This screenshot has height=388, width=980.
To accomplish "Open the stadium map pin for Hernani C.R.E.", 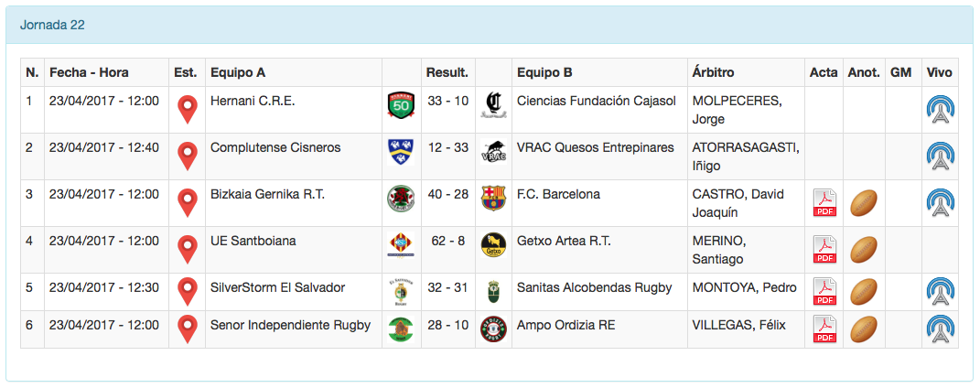I will (187, 110).
